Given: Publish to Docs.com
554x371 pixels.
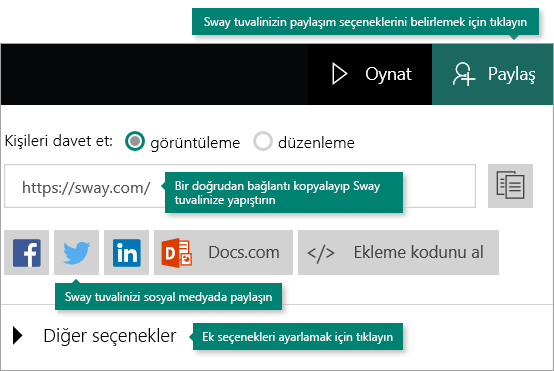Looking at the screenshot, I should click(x=223, y=252).
